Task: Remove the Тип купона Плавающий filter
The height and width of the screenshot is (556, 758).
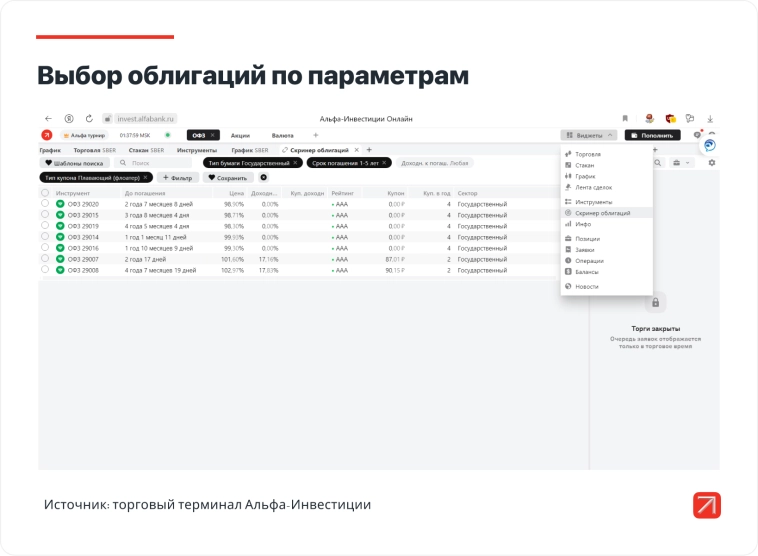Action: click(x=145, y=177)
